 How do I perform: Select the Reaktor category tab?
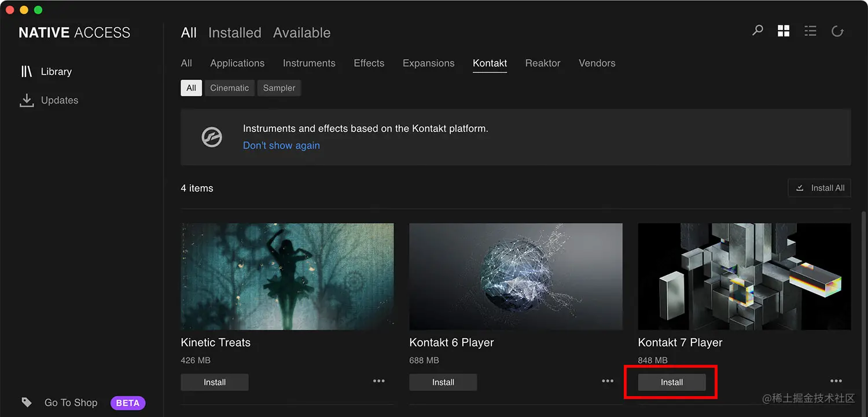click(x=542, y=63)
